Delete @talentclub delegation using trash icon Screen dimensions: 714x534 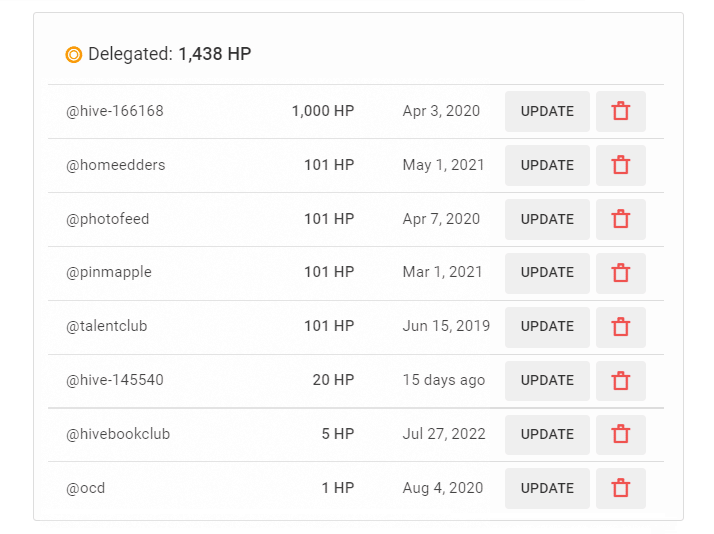point(620,326)
